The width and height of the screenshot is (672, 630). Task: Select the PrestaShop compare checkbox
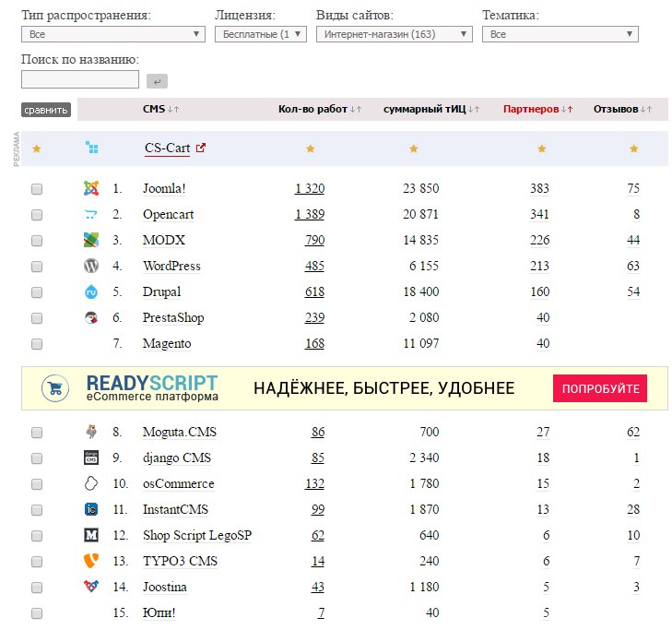(37, 318)
